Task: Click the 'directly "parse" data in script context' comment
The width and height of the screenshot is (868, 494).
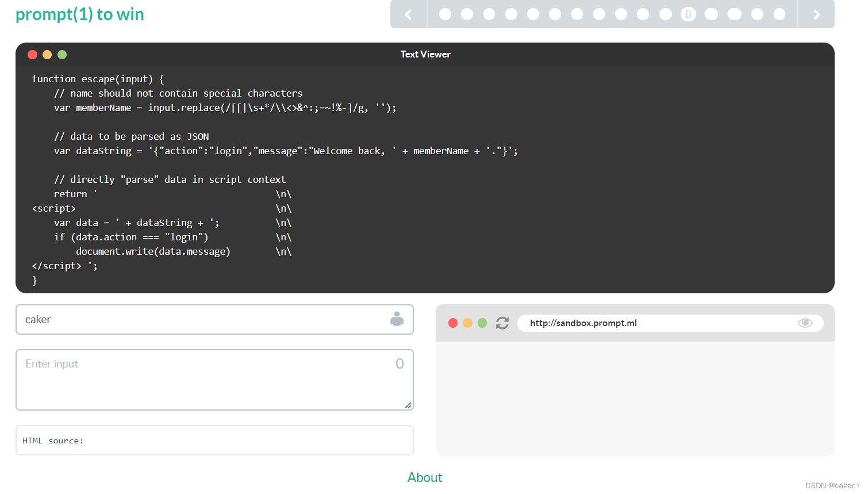Action: pyautogui.click(x=170, y=179)
